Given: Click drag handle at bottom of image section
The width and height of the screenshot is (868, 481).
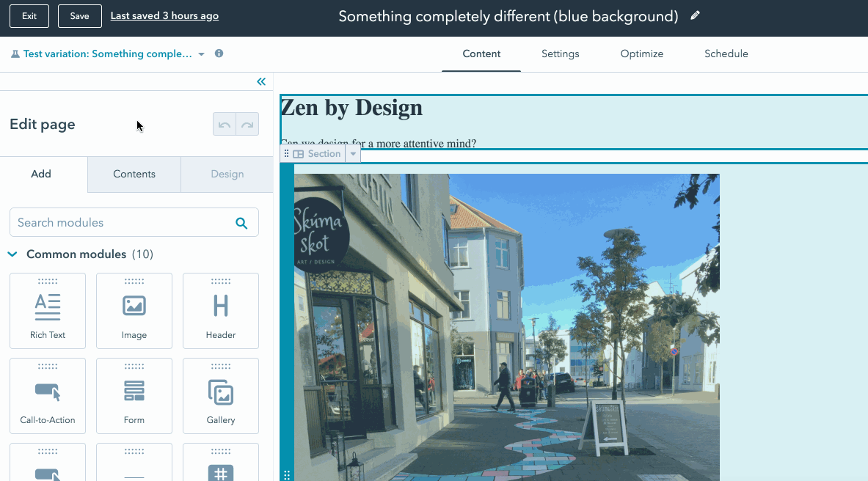Looking at the screenshot, I should click(x=287, y=474).
